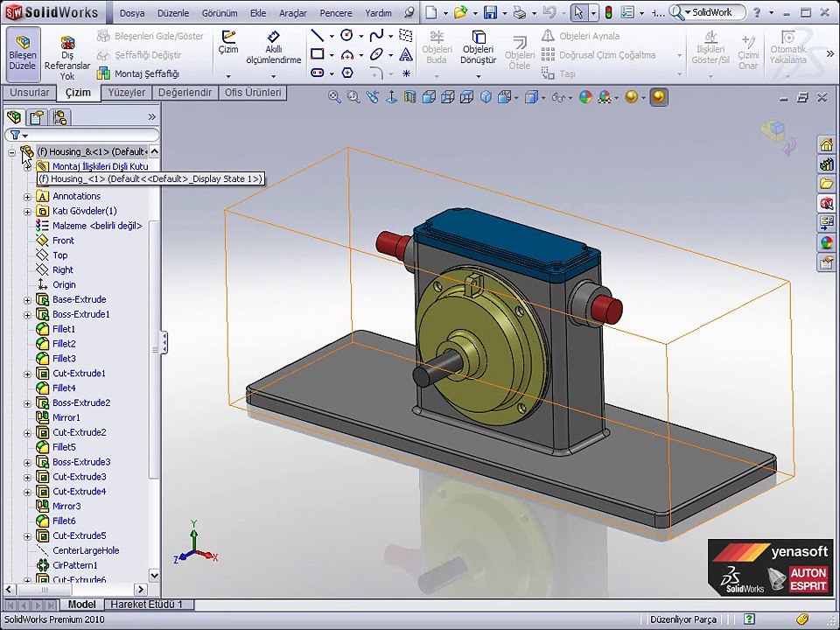
Task: Click Rebuild traffic light icon
Action: point(609,12)
